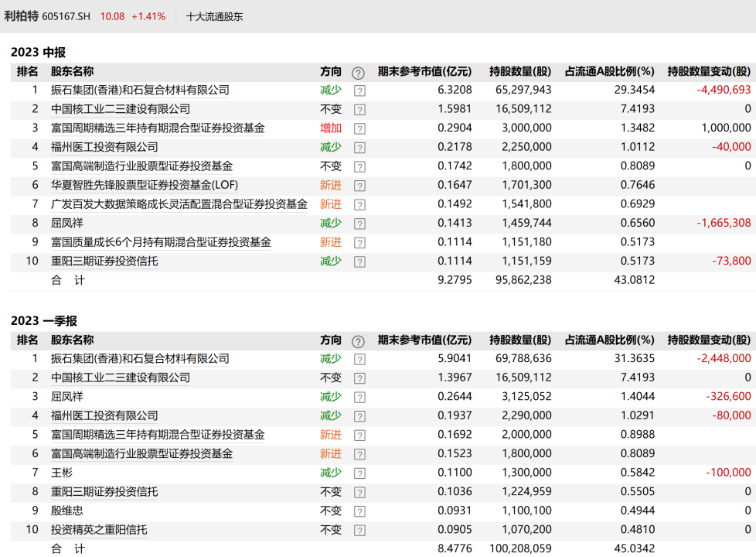Click market value 6.3208 in 中报
The width and height of the screenshot is (756, 557).
pyautogui.click(x=455, y=90)
